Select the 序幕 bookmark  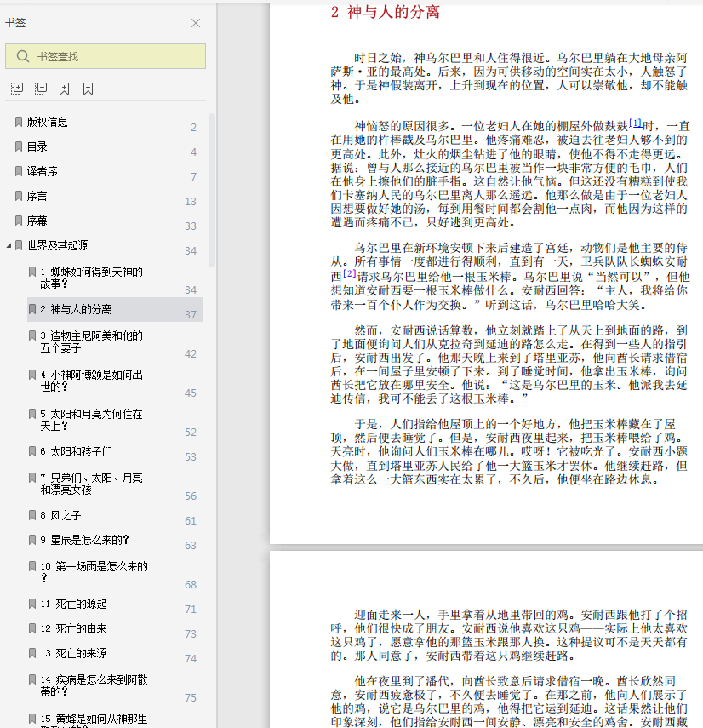point(37,221)
